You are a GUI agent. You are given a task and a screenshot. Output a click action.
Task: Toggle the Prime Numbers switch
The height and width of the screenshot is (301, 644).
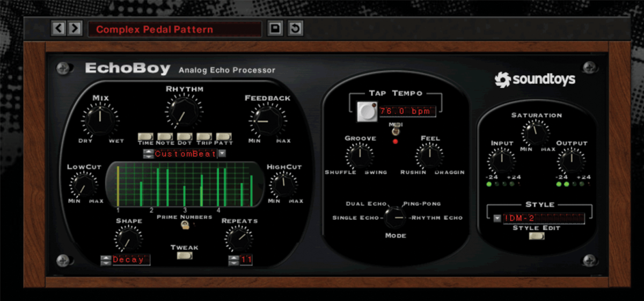pyautogui.click(x=185, y=226)
